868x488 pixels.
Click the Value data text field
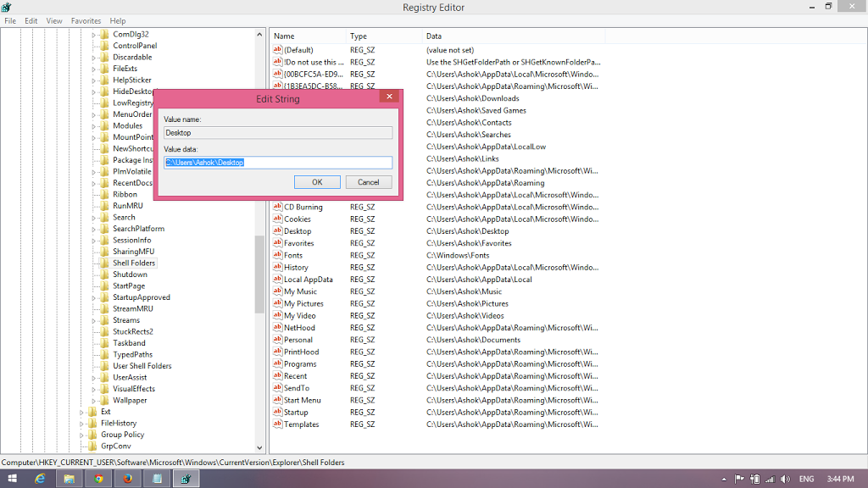pyautogui.click(x=278, y=163)
